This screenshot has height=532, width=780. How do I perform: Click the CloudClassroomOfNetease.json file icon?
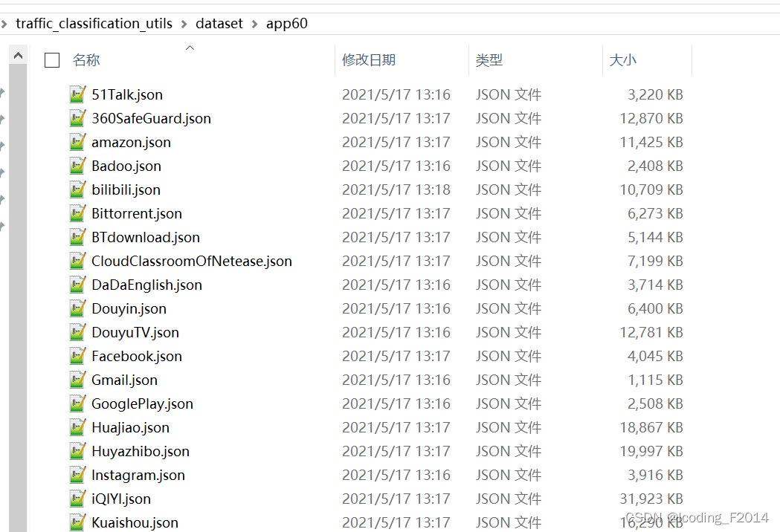[77, 261]
